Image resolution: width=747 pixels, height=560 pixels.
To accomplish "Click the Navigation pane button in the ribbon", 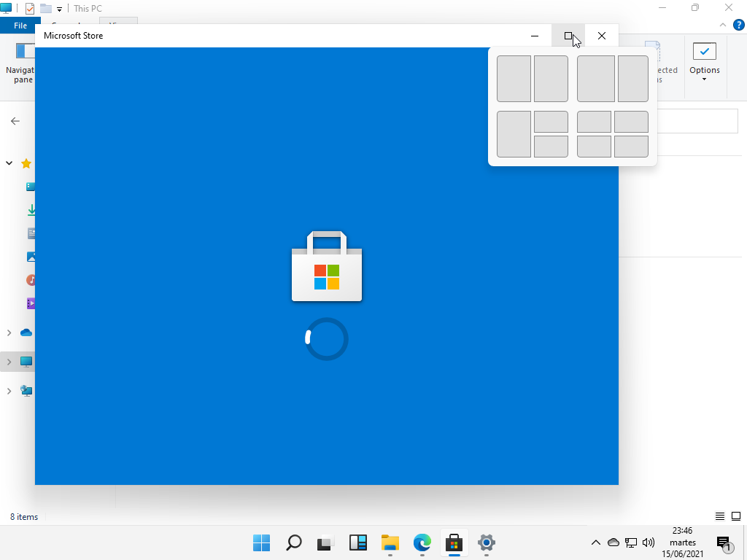I will [x=20, y=63].
